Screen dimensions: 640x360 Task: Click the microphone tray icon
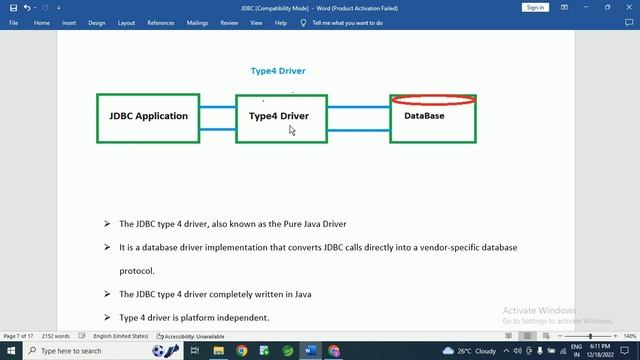[x=540, y=351]
